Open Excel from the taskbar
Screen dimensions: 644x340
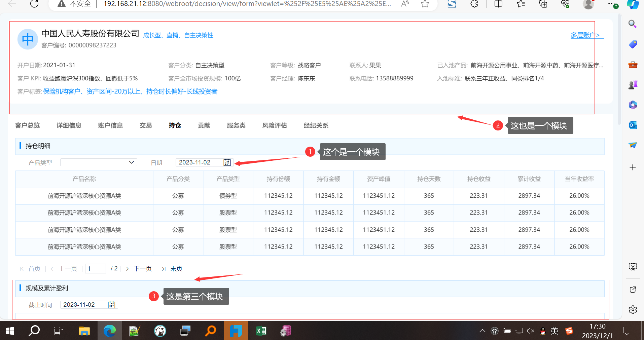tap(261, 331)
